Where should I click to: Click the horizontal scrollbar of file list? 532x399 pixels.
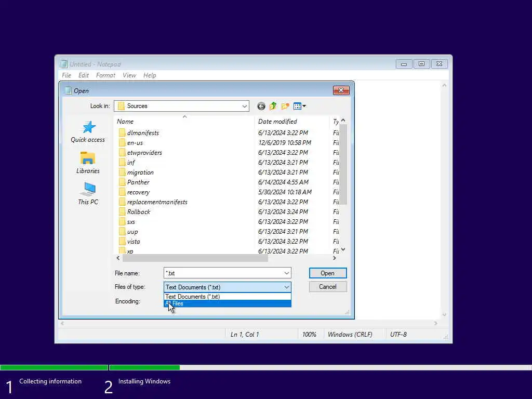point(195,258)
